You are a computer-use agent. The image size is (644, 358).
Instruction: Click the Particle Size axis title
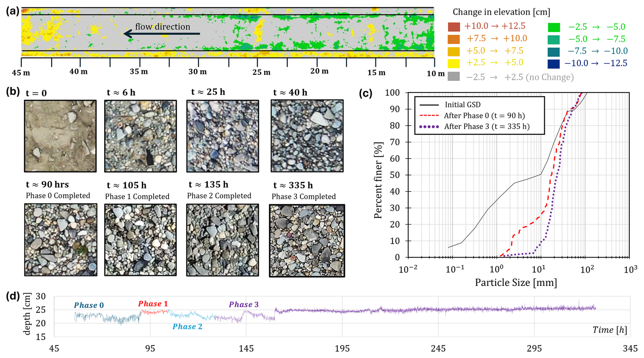[x=516, y=282]
